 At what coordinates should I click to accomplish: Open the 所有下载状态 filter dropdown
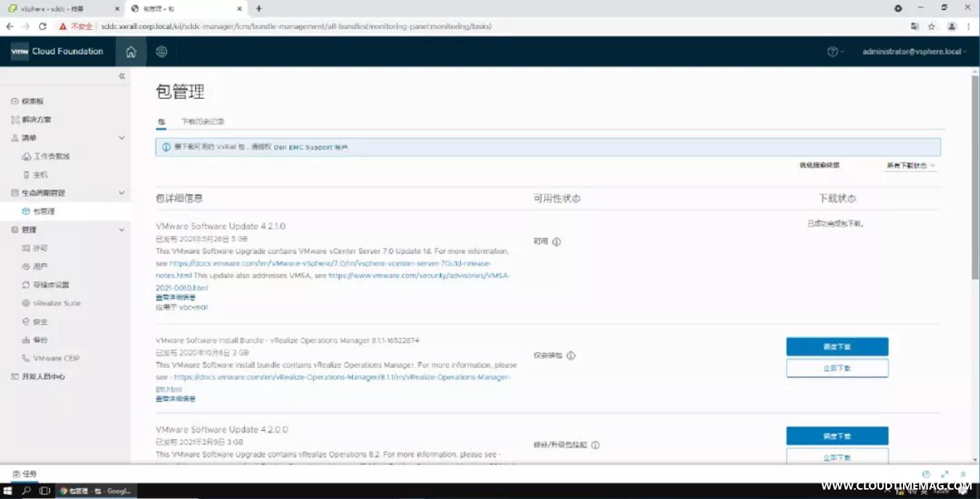pyautogui.click(x=911, y=165)
